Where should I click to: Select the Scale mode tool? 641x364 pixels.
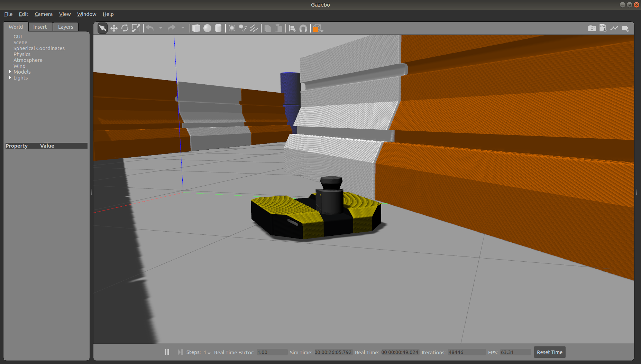coord(136,28)
